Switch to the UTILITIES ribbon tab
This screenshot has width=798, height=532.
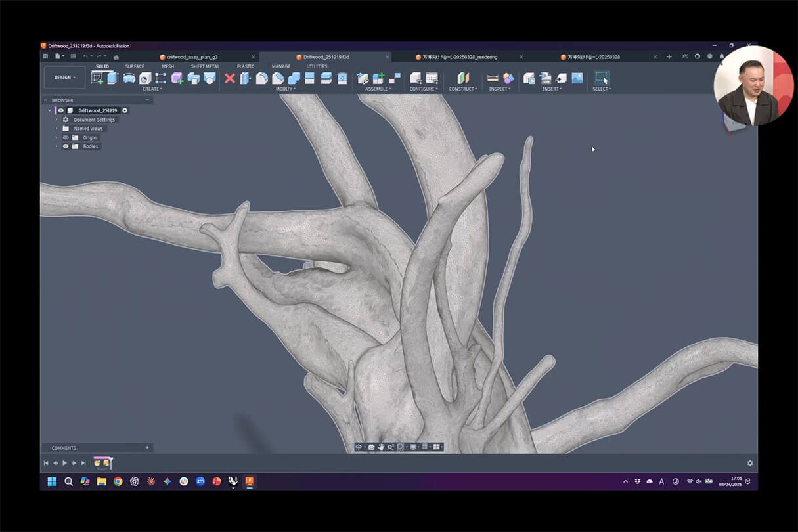point(317,66)
